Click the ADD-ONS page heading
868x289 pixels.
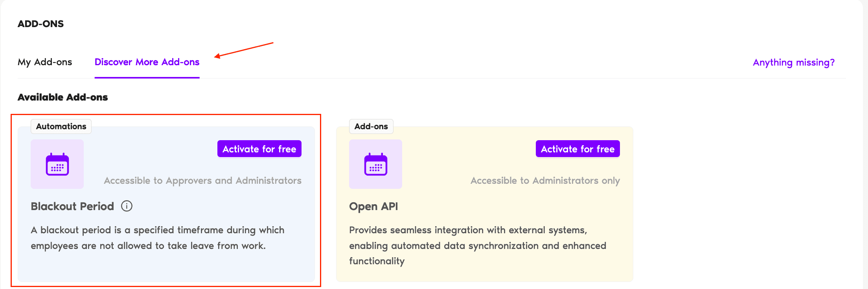[40, 24]
